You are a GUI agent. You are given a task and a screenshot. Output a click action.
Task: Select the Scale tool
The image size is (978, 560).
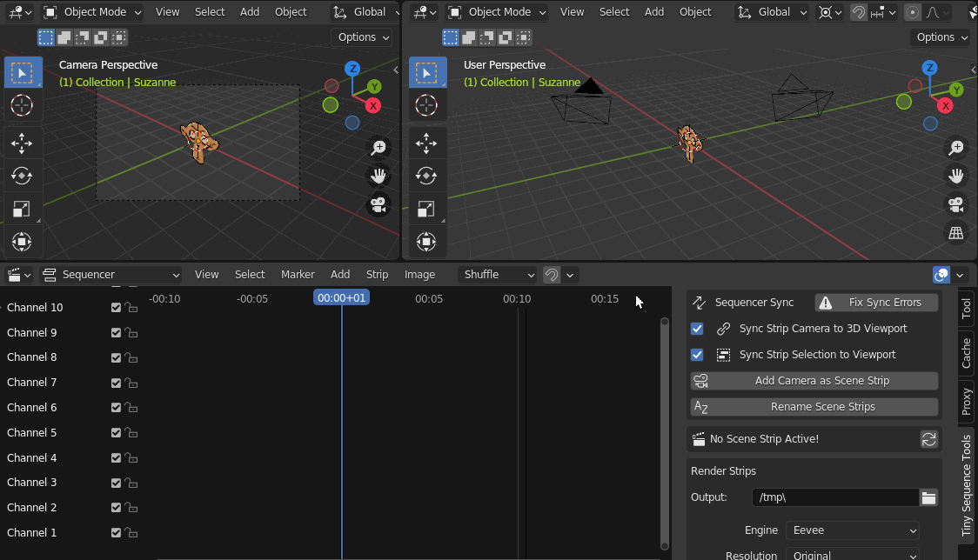23,209
